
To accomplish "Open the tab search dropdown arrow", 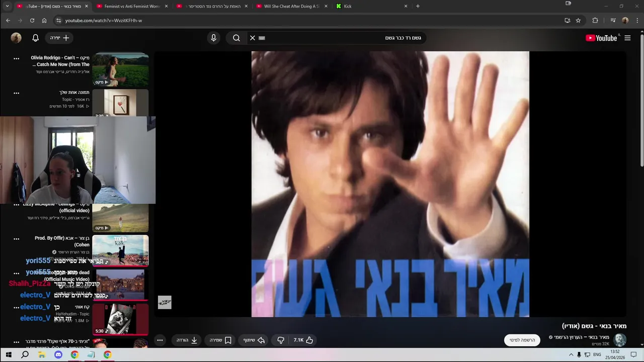I will 7,6.
